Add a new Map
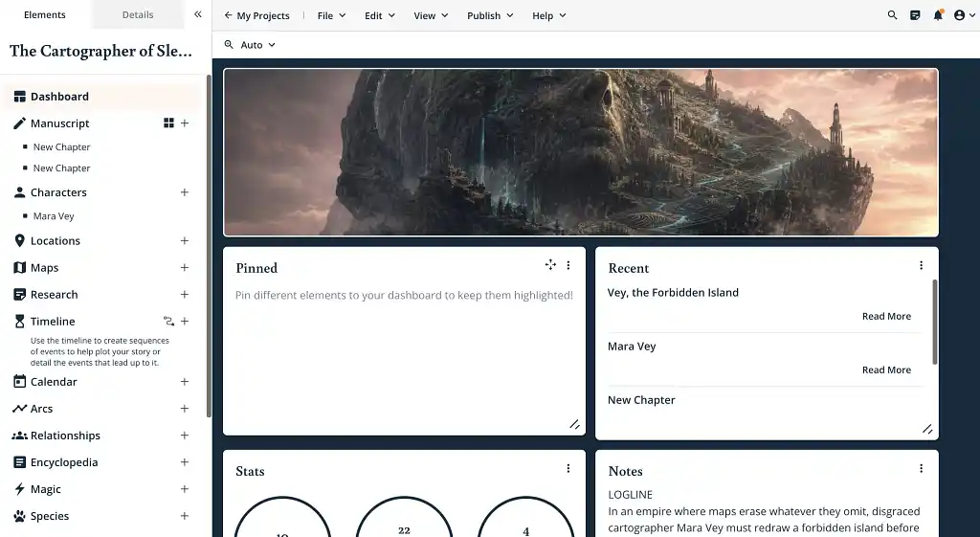The image size is (980, 537). click(185, 268)
